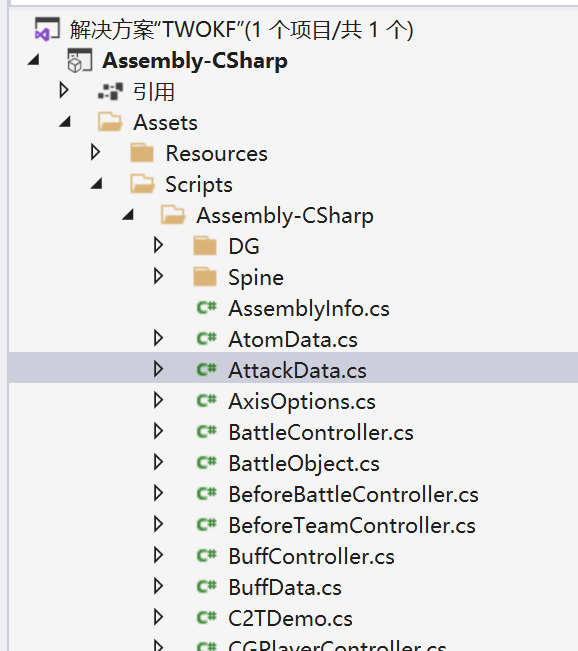The height and width of the screenshot is (651, 578).
Task: Select BeforeBattleController.cs in the tree
Action: pyautogui.click(x=353, y=494)
